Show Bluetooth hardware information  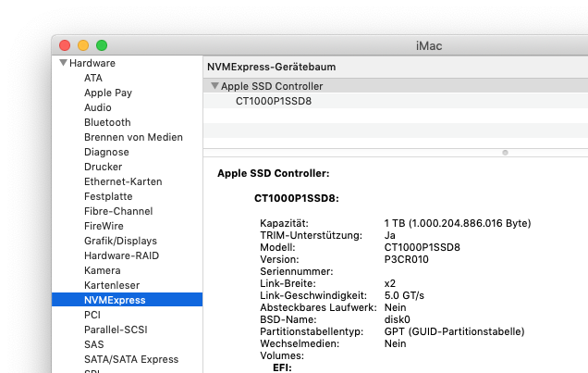pos(107,122)
